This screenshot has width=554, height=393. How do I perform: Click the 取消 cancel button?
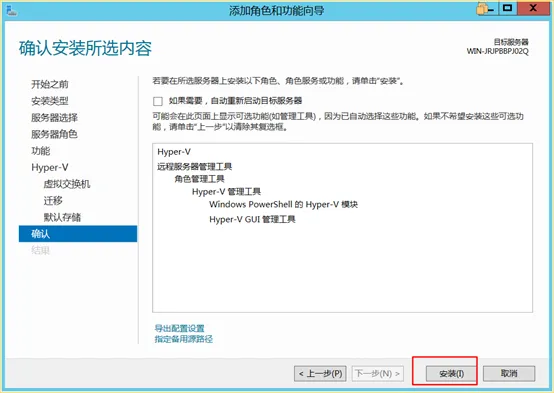509,373
